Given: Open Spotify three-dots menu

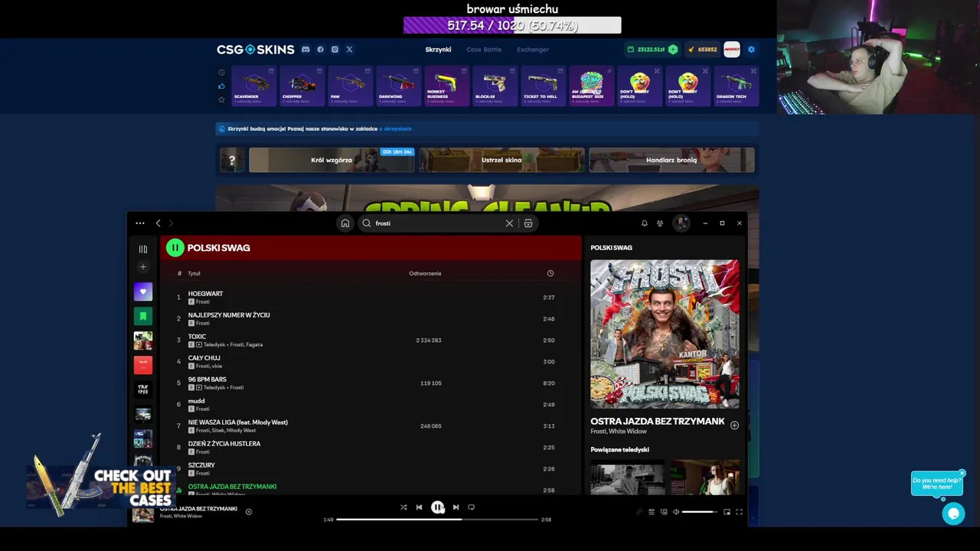Looking at the screenshot, I should (140, 223).
